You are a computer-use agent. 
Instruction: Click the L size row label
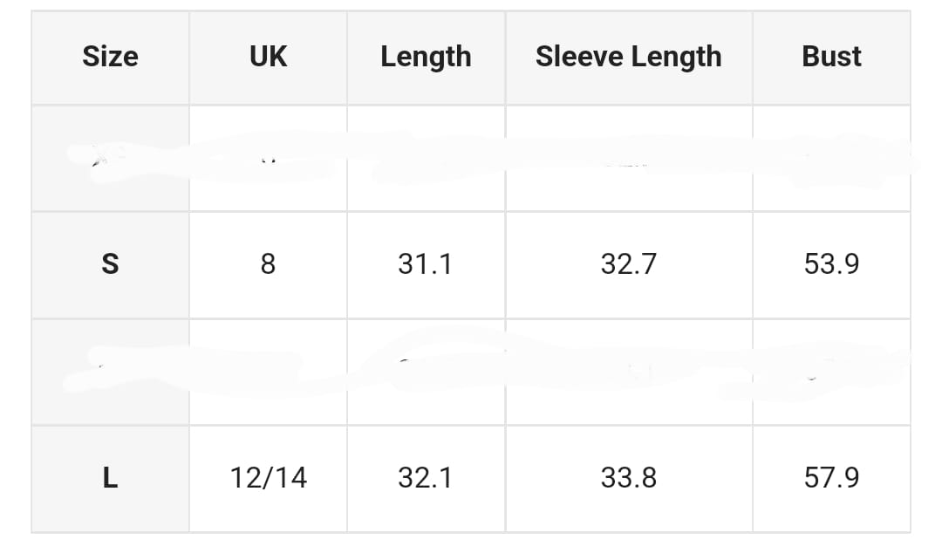(x=110, y=478)
